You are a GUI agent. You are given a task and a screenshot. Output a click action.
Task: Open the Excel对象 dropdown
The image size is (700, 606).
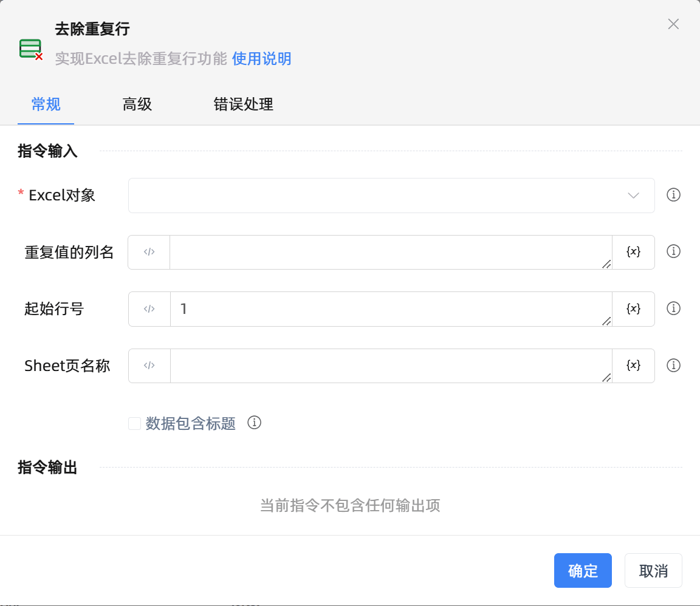(391, 196)
